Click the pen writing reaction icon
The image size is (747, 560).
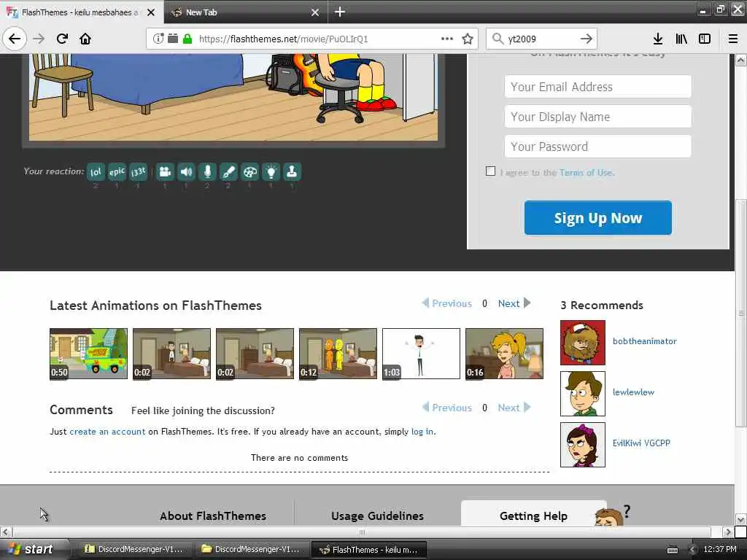(x=228, y=172)
